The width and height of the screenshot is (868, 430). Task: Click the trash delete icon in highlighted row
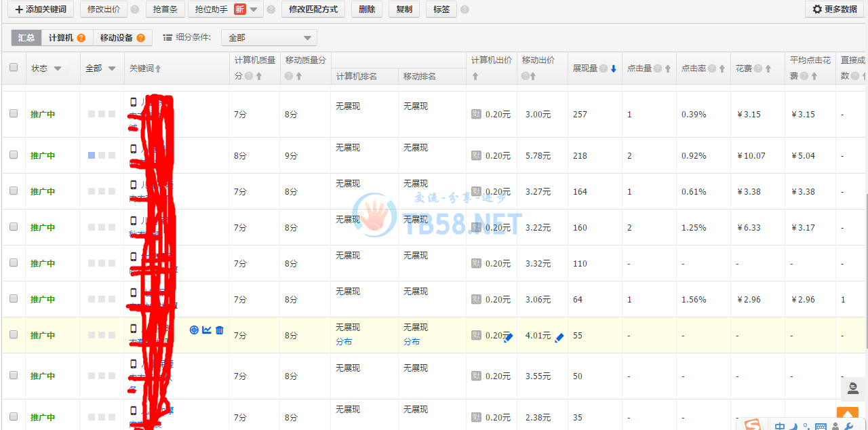coord(219,330)
